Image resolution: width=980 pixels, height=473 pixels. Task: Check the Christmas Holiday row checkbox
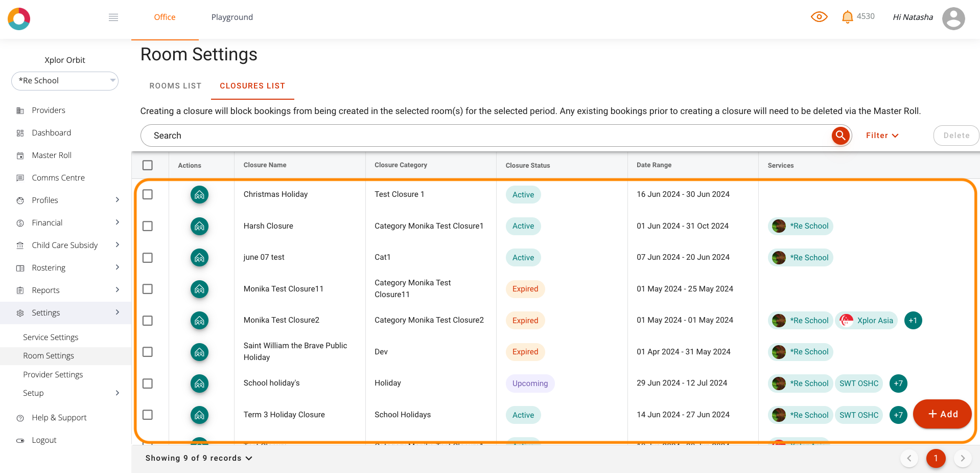pyautogui.click(x=148, y=194)
